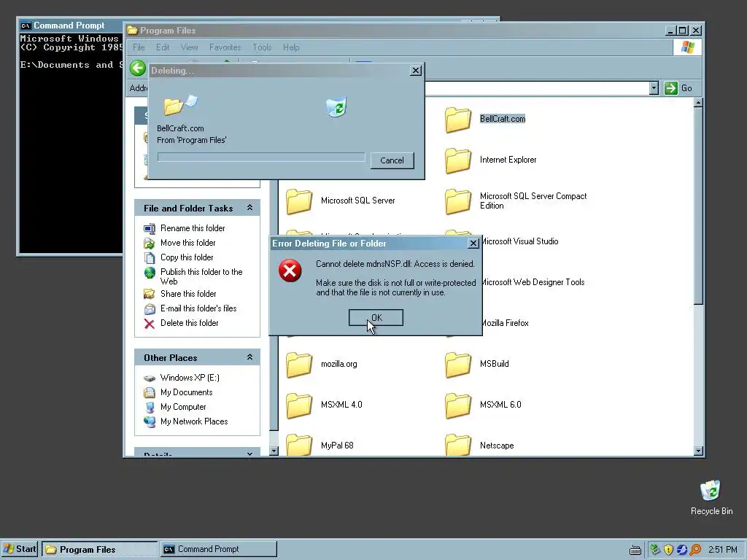Click E-mail this folder's files
Viewport: 747px width, 560px height.
(x=190, y=308)
